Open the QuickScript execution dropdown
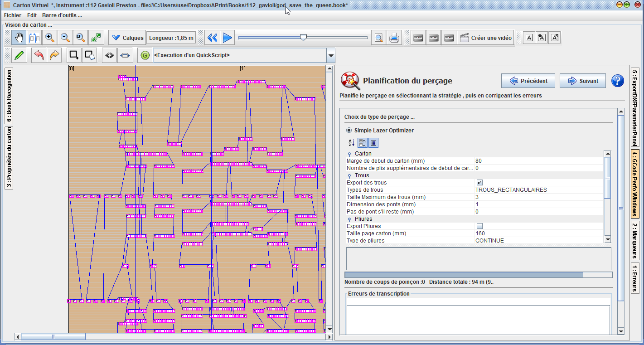This screenshot has width=644, height=345. pyautogui.click(x=331, y=55)
